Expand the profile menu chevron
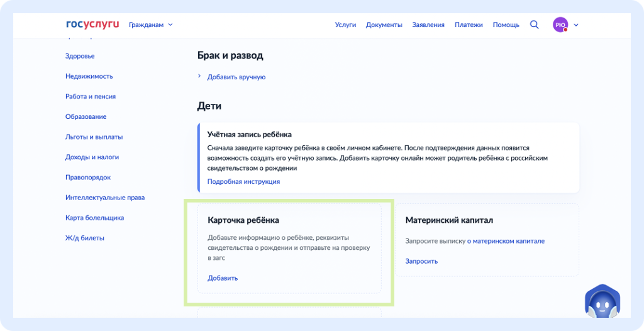 pos(576,25)
